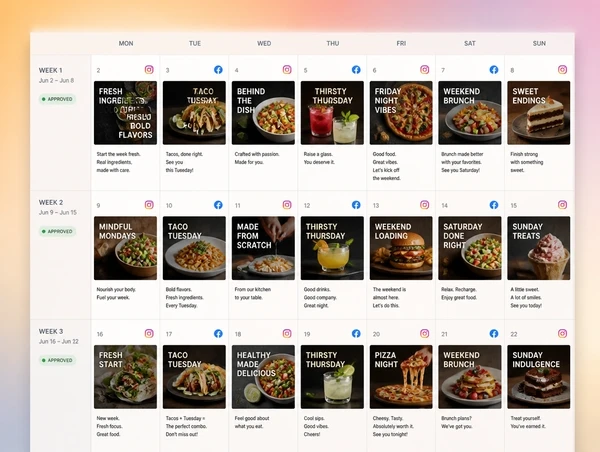Image resolution: width=600 pixels, height=452 pixels.
Task: Open the Sunday Indulgence cake post
Action: coord(539,377)
